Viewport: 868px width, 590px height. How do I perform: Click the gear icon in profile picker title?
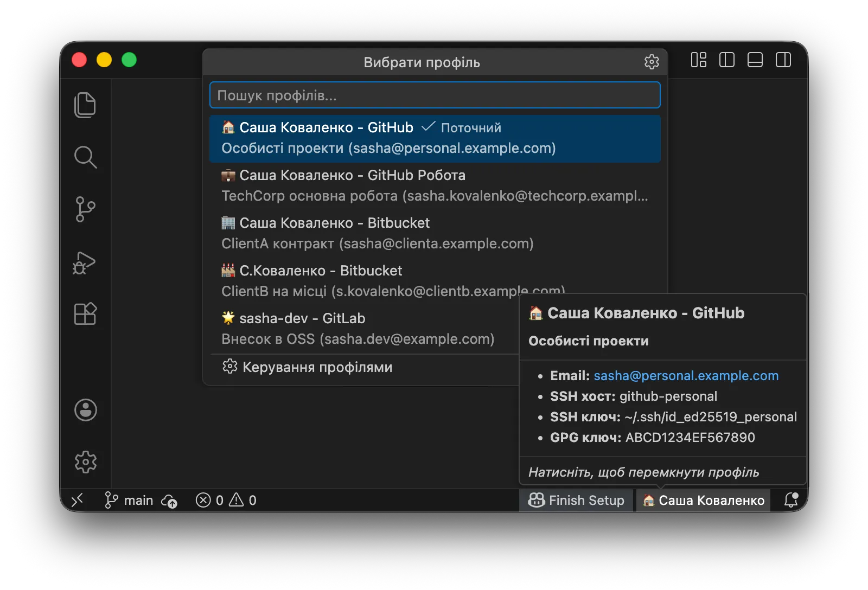pos(652,62)
